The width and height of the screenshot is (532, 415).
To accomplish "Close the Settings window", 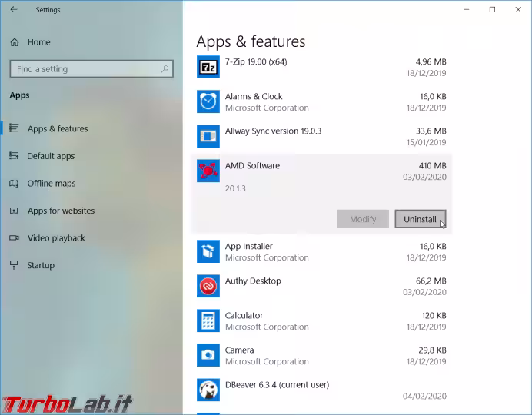I will point(518,9).
